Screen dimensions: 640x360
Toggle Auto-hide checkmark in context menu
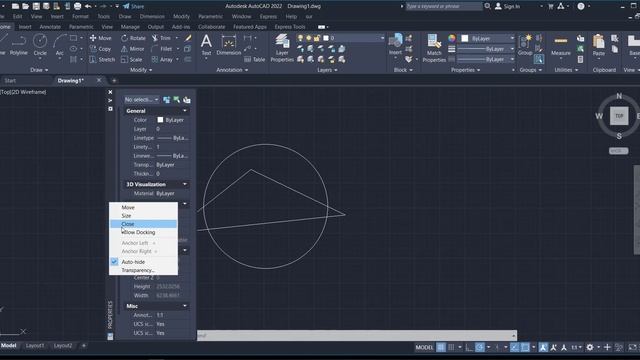(x=114, y=262)
